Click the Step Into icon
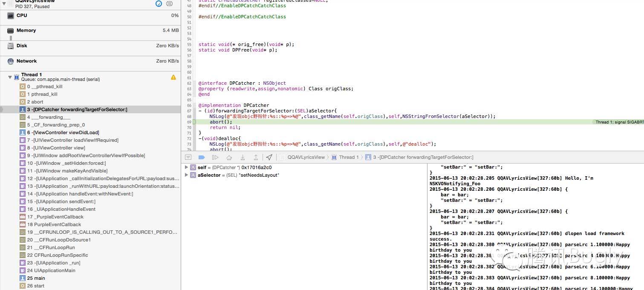This screenshot has width=644, height=290. pyautogui.click(x=242, y=157)
